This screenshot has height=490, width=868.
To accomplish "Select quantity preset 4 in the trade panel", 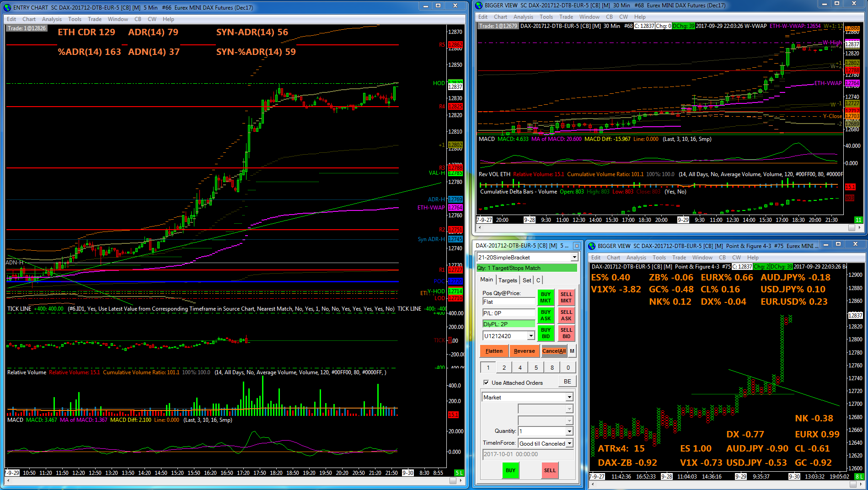I will point(520,367).
